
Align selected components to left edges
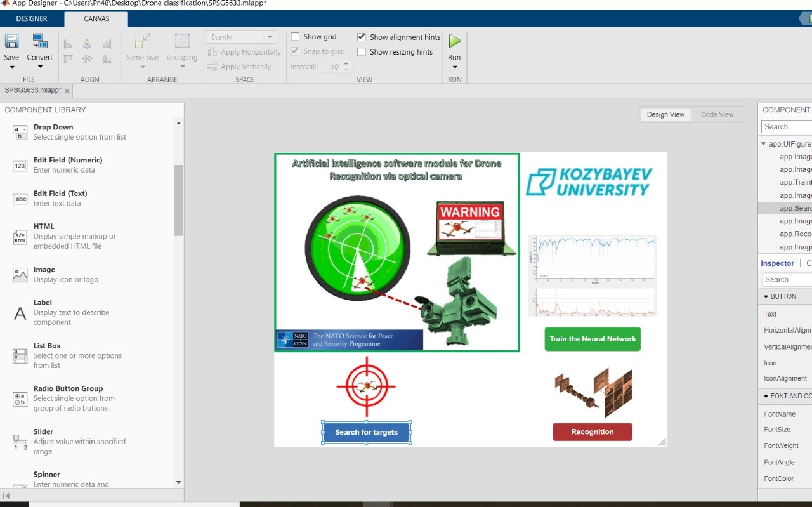[x=67, y=44]
